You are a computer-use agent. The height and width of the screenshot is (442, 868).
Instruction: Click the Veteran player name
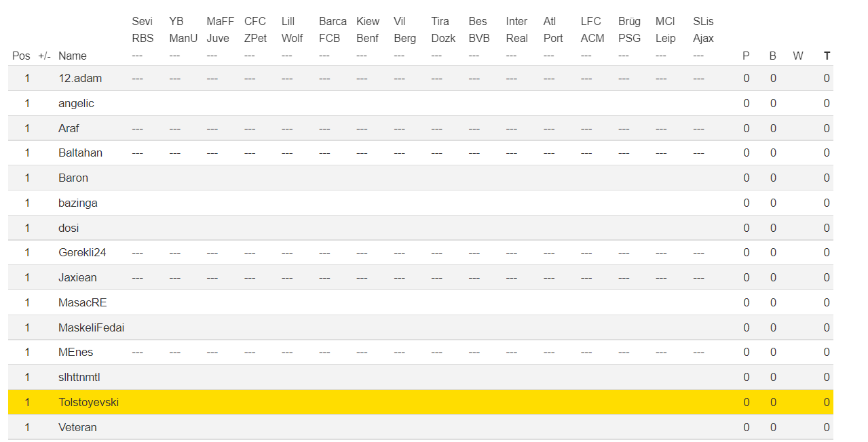(x=77, y=428)
